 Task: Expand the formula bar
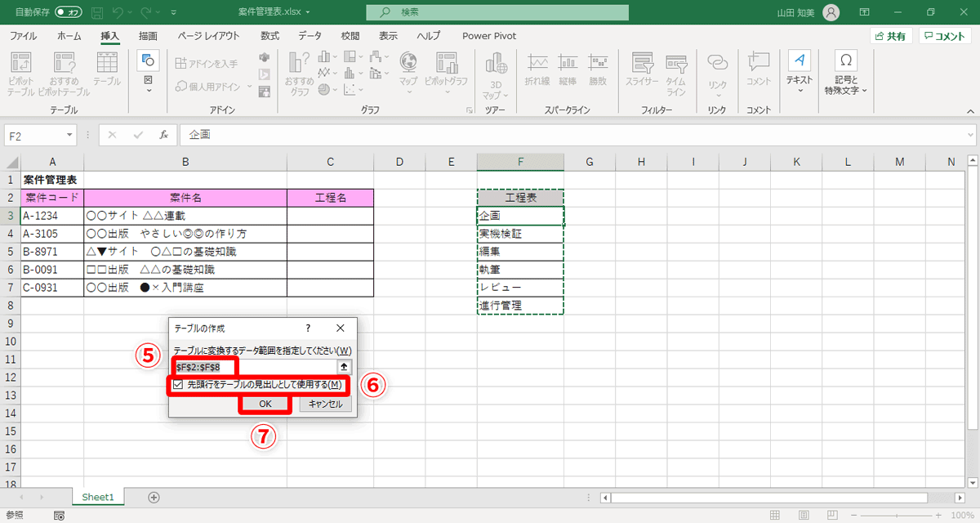[x=969, y=135]
